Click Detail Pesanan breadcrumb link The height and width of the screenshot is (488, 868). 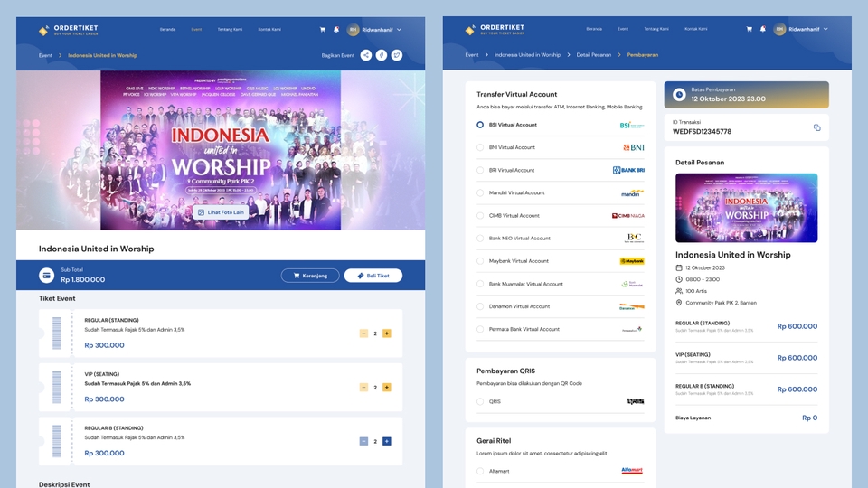pos(593,55)
